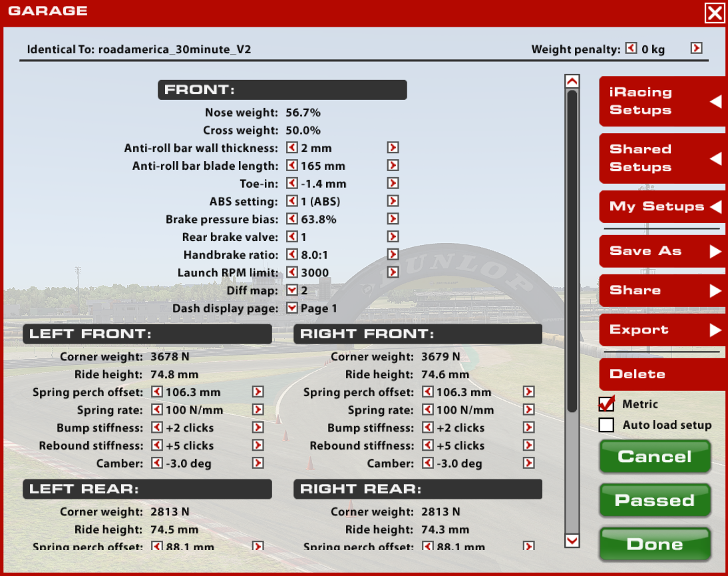Click the scrollbar down arrow

tap(572, 541)
